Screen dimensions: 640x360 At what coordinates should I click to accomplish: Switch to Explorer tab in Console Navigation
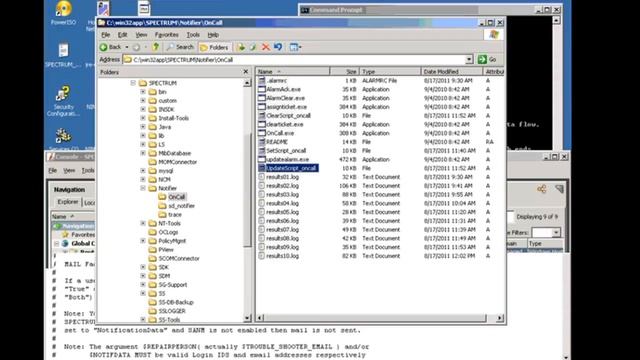(x=68, y=202)
